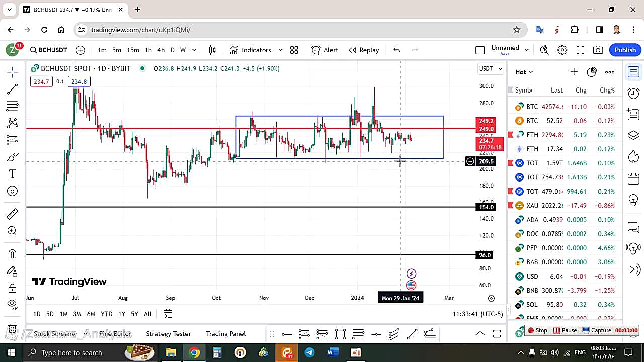Enter fullscreen chart mode
Image resolution: width=644 pixels, height=362 pixels.
point(580,50)
